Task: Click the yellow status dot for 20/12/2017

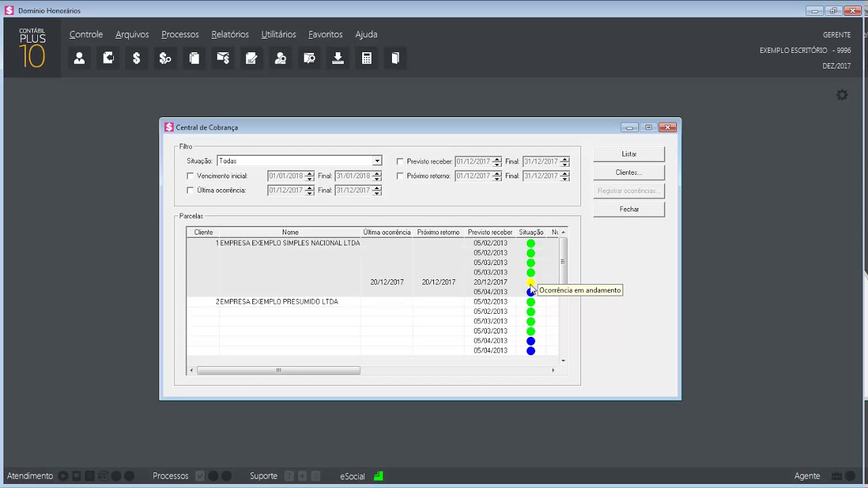Action: pos(530,282)
